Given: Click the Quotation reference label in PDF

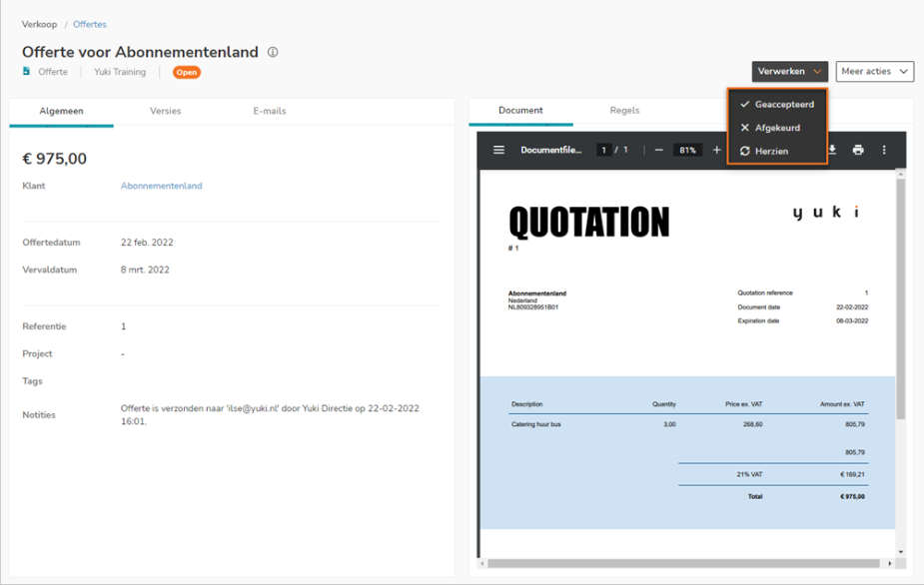Looking at the screenshot, I should (x=765, y=292).
